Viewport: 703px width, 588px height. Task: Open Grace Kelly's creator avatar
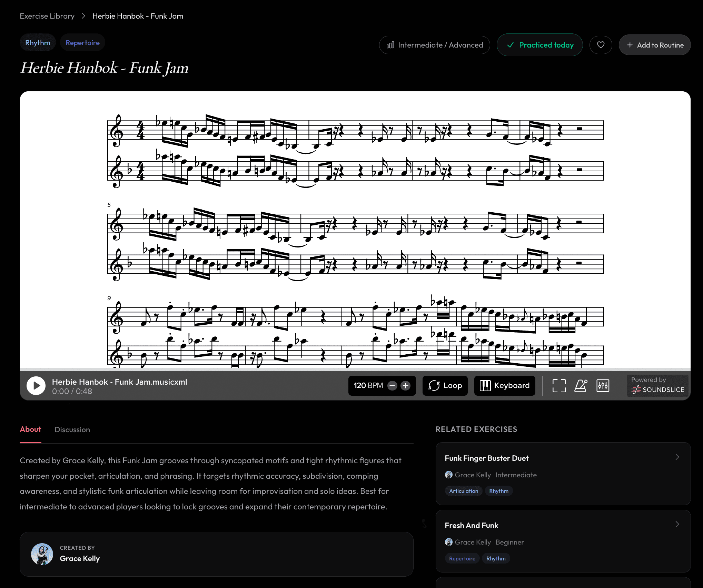pyautogui.click(x=42, y=554)
